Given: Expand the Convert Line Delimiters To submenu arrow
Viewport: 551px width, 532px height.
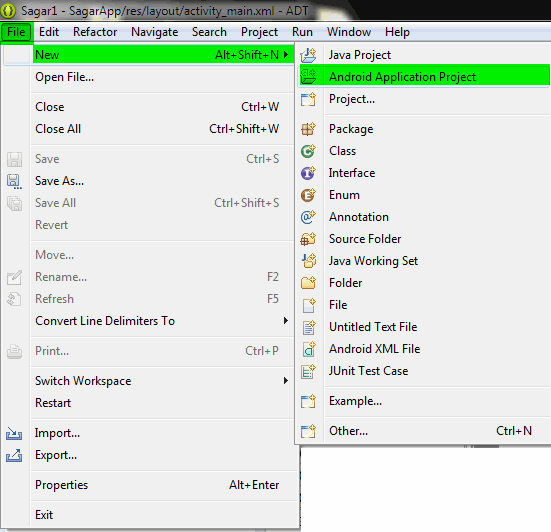Looking at the screenshot, I should (286, 320).
